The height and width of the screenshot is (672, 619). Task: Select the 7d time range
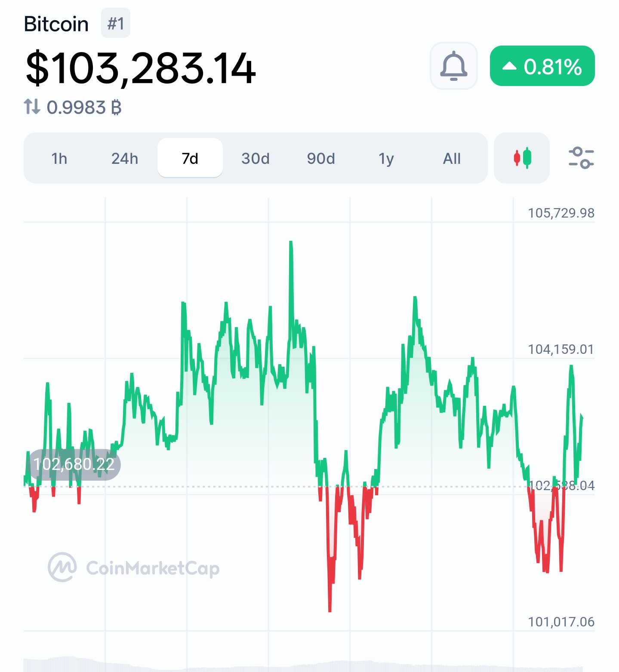click(190, 158)
